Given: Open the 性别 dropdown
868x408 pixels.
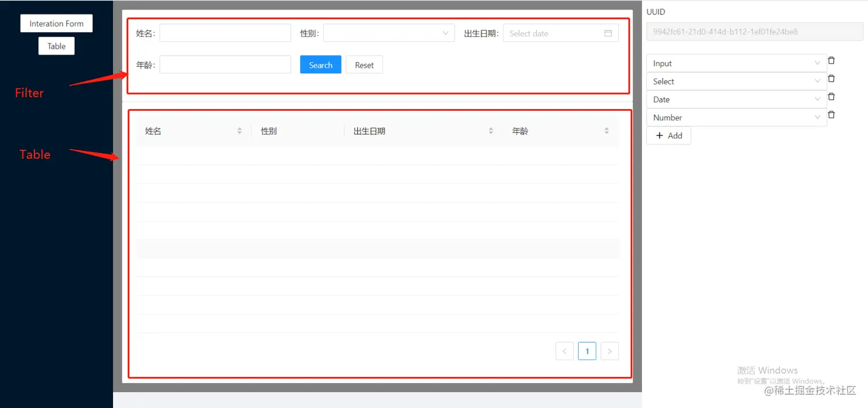Looking at the screenshot, I should [x=389, y=33].
